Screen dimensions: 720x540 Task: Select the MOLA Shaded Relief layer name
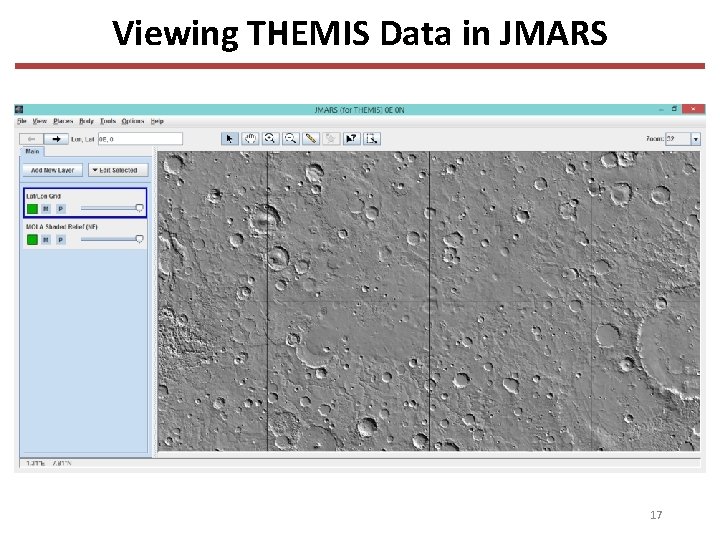click(62, 227)
